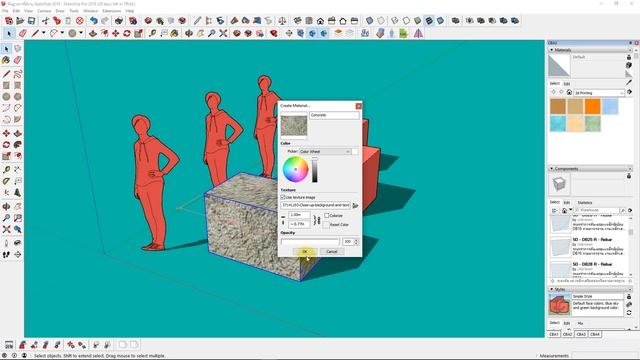Open Circle shape dropdown arrow in toolbar

(x=81, y=33)
